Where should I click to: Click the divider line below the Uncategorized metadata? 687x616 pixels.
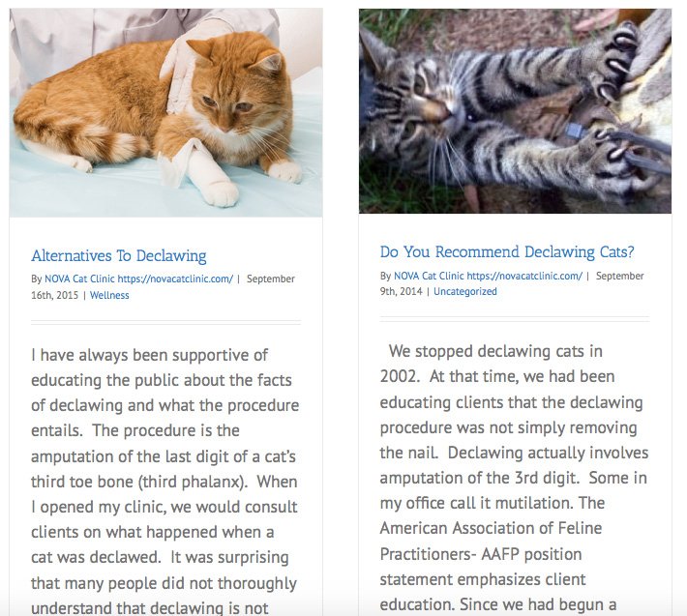515,319
